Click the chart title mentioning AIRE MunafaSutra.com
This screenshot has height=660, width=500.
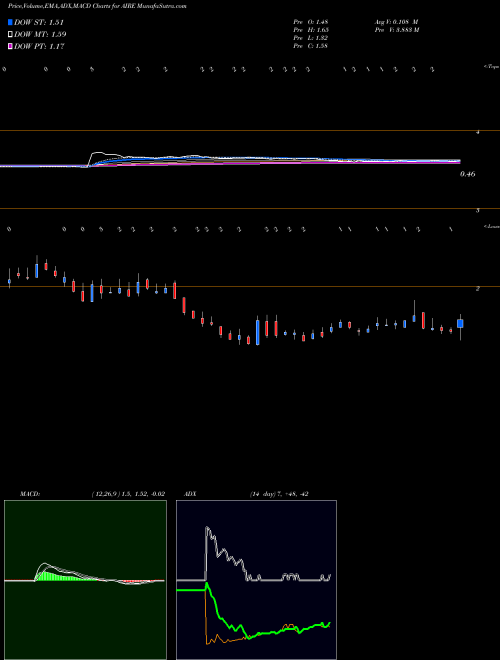[97, 7]
